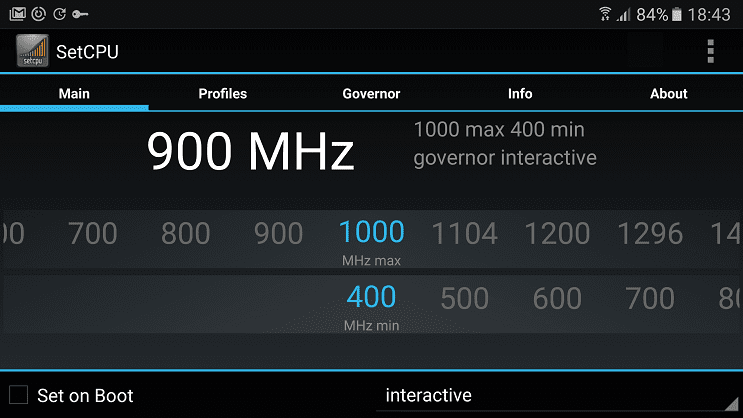Tap the Wi-Fi signal icon

click(605, 14)
